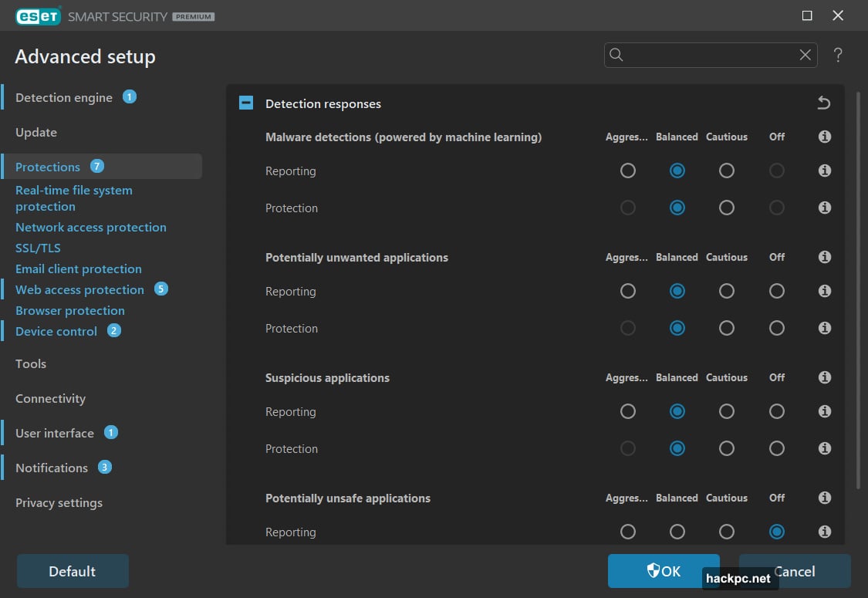The height and width of the screenshot is (598, 868).
Task: Click the shield icon on the OK button
Action: (x=655, y=571)
